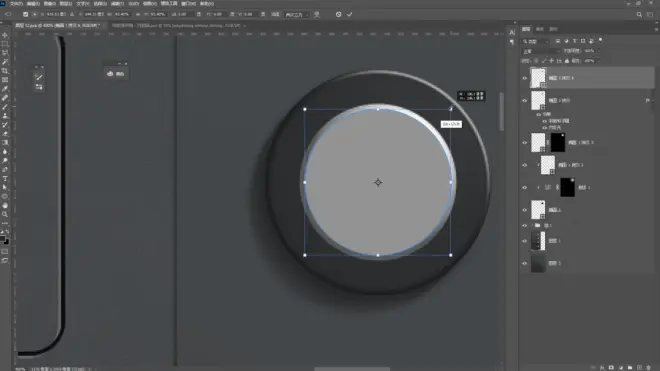Hide the bottom gradient layer
This screenshot has height=371, width=660.
coord(524,263)
